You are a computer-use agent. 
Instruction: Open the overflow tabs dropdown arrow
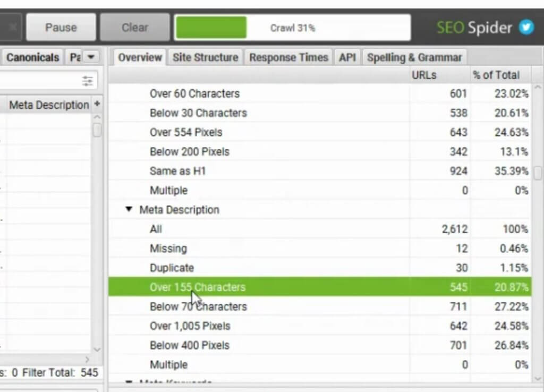[x=91, y=56]
